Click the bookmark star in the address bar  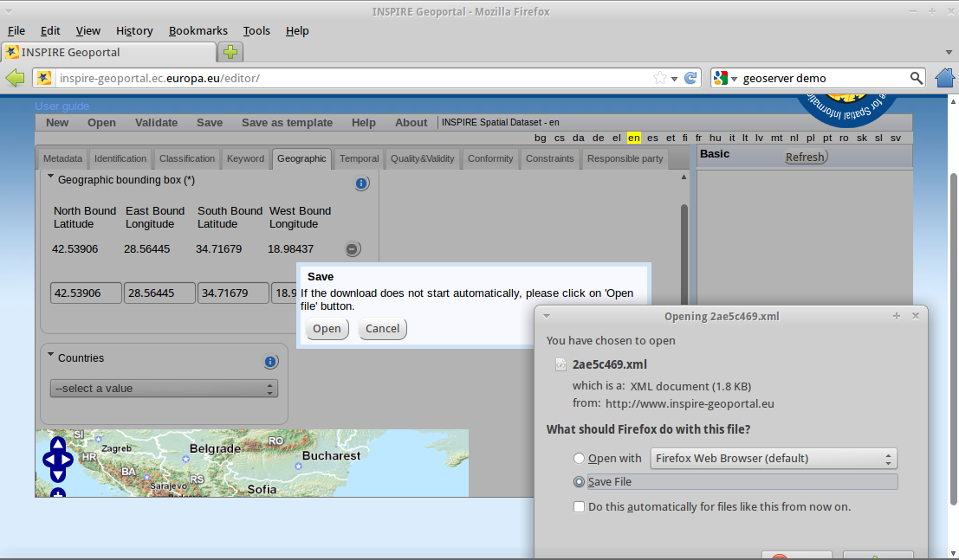[660, 78]
